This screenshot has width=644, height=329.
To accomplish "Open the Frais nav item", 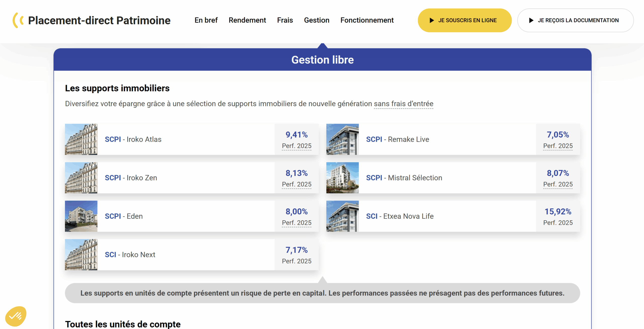I will pos(285,20).
